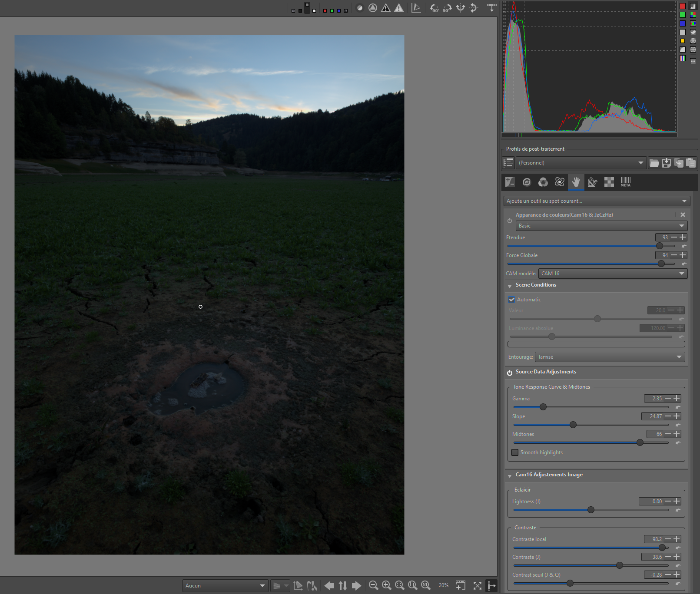Open the Entourage dropdown set to Tamisé
The height and width of the screenshot is (594, 700).
coord(610,357)
